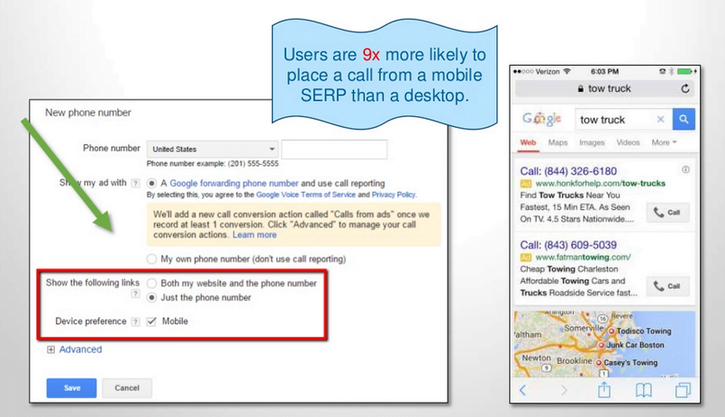Open the Google forwarding phone number link
Viewport: 725px width, 417px height.
coord(234,183)
